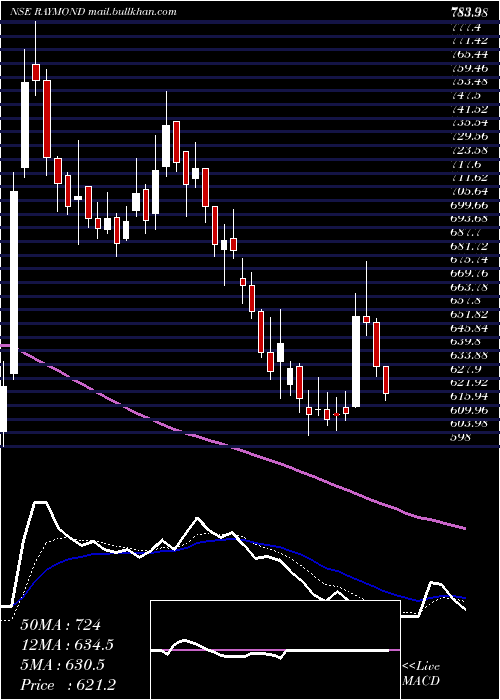Click the '717.6' price axis label
The height and width of the screenshot is (700, 500).
pos(467,164)
